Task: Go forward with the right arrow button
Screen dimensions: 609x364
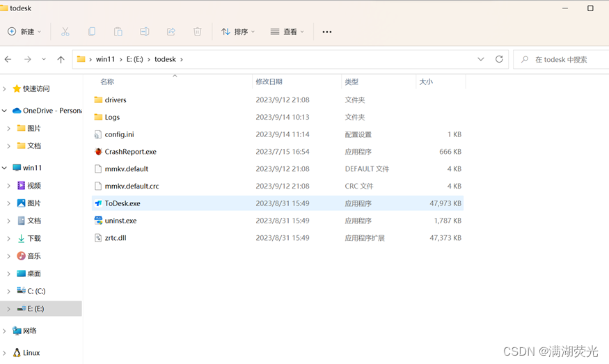Action: pyautogui.click(x=28, y=59)
